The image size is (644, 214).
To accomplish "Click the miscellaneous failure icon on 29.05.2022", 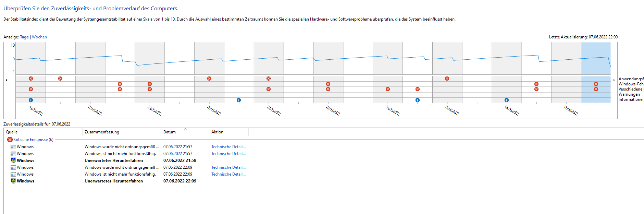I will pos(328,89).
